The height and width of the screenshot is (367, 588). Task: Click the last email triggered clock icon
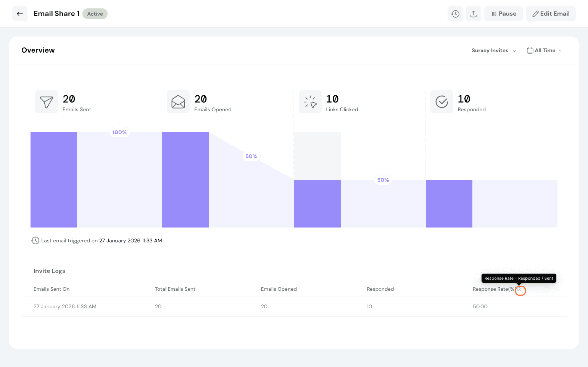[35, 240]
